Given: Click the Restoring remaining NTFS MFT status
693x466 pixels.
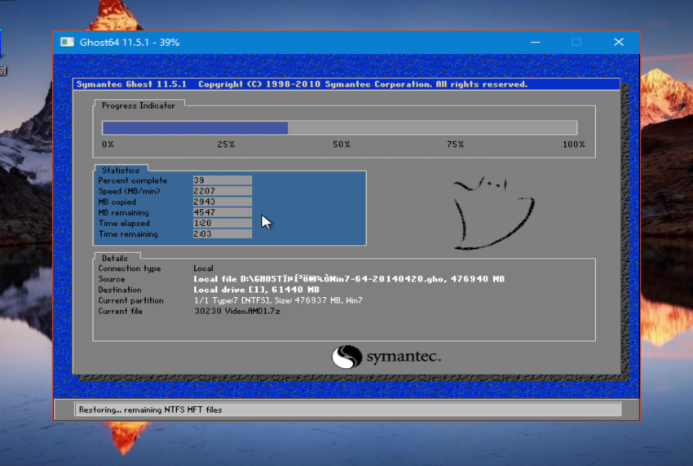Looking at the screenshot, I should tap(150, 410).
